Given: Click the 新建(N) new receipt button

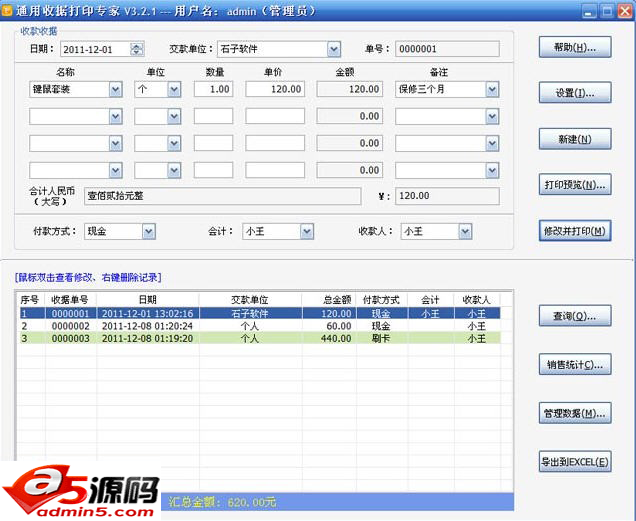Looking at the screenshot, I should (x=575, y=139).
